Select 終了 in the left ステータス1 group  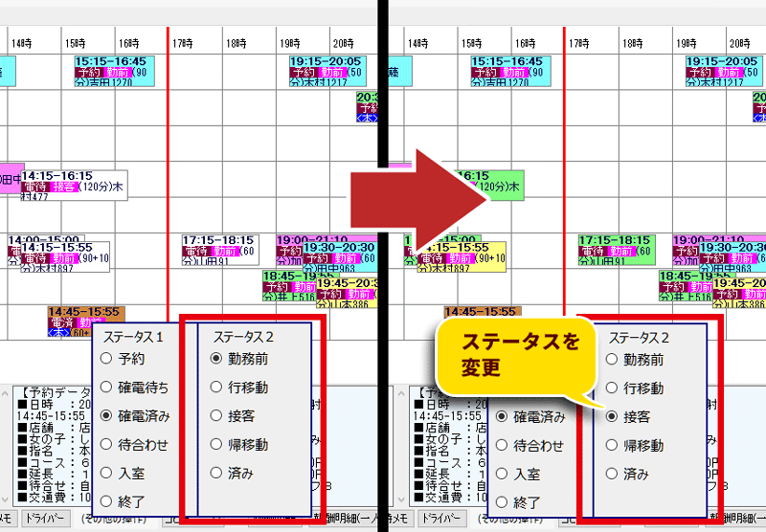coord(107,499)
